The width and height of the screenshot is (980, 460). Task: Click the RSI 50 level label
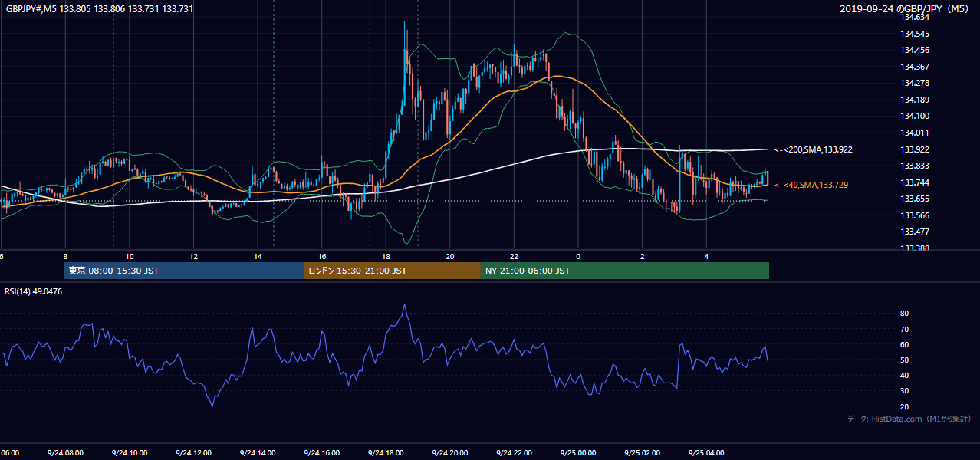pos(904,360)
